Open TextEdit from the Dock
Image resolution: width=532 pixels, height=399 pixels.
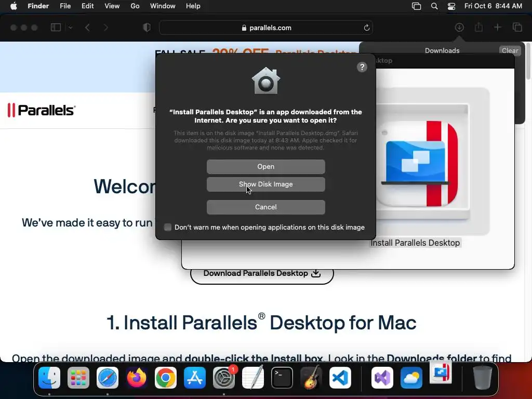253,378
